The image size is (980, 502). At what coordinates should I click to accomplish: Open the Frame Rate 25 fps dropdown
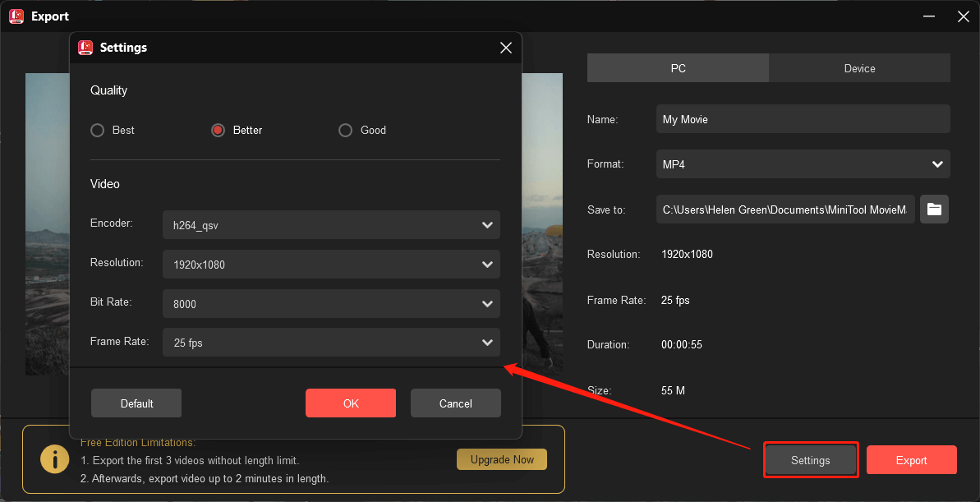pyautogui.click(x=331, y=343)
